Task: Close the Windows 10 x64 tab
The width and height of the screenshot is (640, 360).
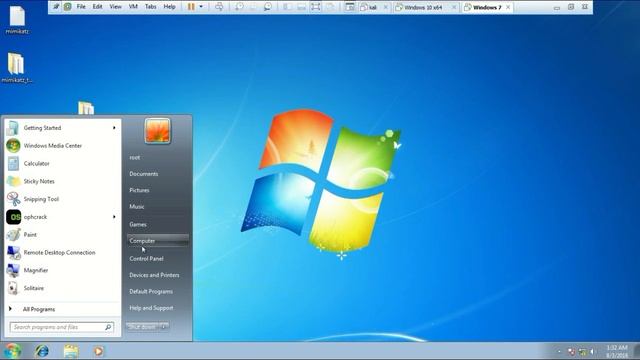Action: 453,7
